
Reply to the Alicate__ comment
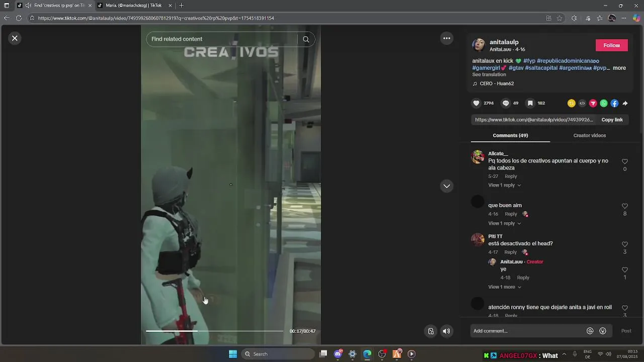click(511, 176)
